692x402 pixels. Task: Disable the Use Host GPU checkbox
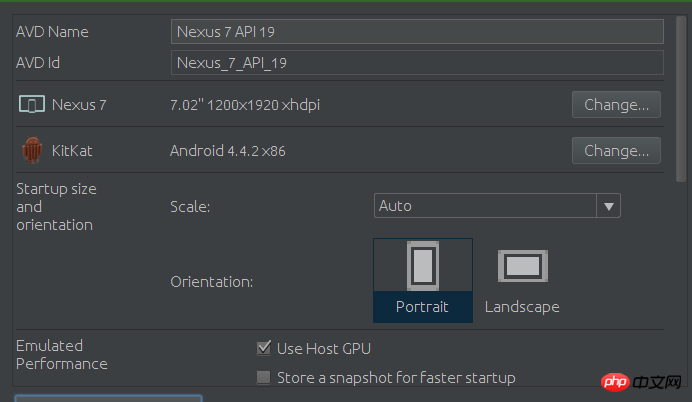coord(263,348)
